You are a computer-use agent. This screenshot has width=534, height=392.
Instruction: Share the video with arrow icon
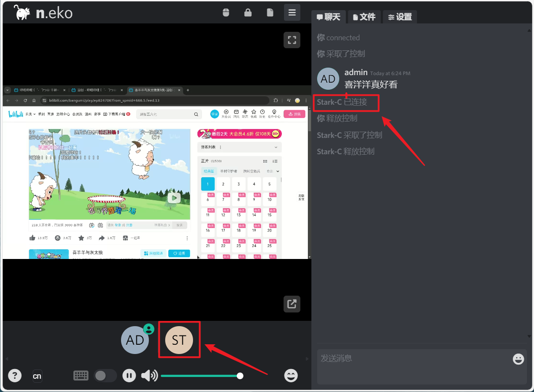pyautogui.click(x=102, y=238)
